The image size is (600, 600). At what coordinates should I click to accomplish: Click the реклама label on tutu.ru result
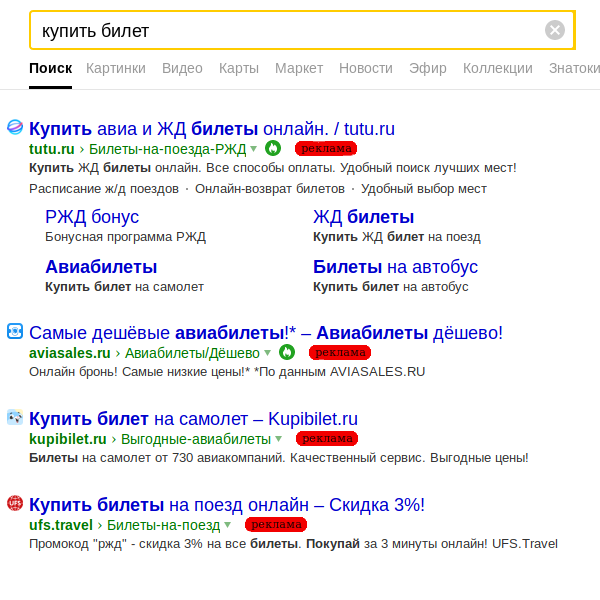click(x=326, y=148)
